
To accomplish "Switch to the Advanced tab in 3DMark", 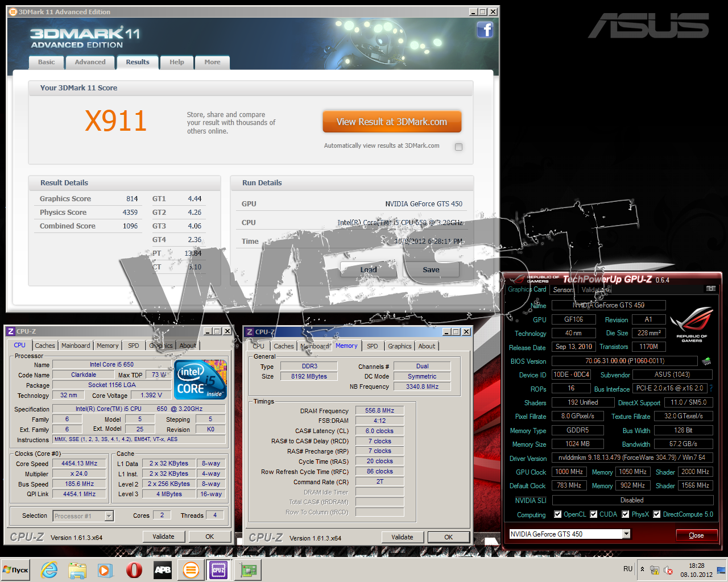I will point(90,63).
